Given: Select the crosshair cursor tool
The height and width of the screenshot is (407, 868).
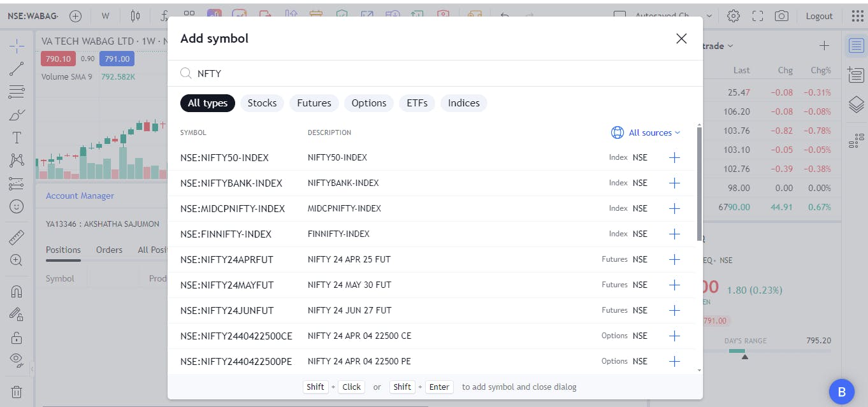Looking at the screenshot, I should point(17,46).
